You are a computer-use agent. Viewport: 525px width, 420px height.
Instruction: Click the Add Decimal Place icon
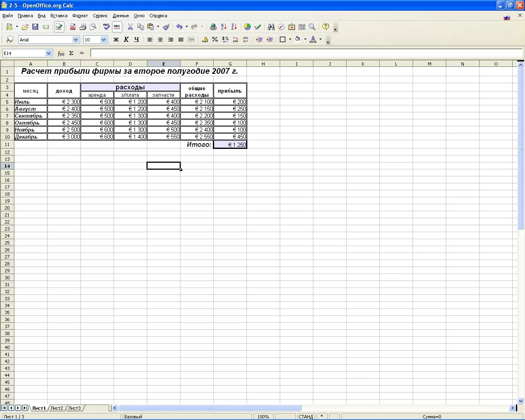[x=235, y=39]
